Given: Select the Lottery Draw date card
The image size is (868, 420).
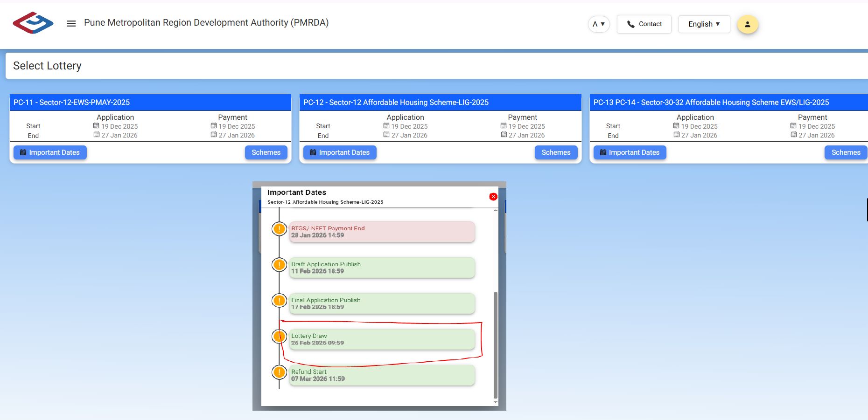Looking at the screenshot, I should [x=382, y=339].
